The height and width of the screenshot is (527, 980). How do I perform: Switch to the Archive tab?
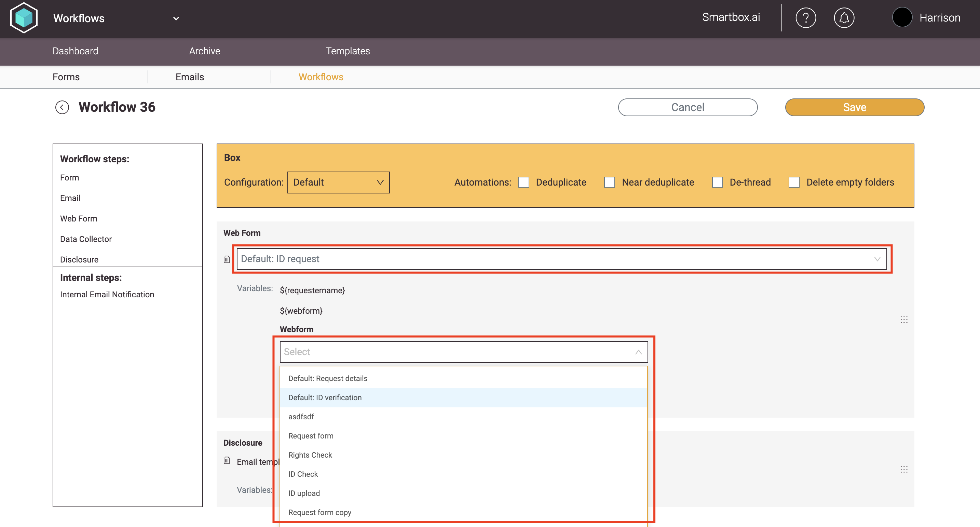[x=204, y=51]
